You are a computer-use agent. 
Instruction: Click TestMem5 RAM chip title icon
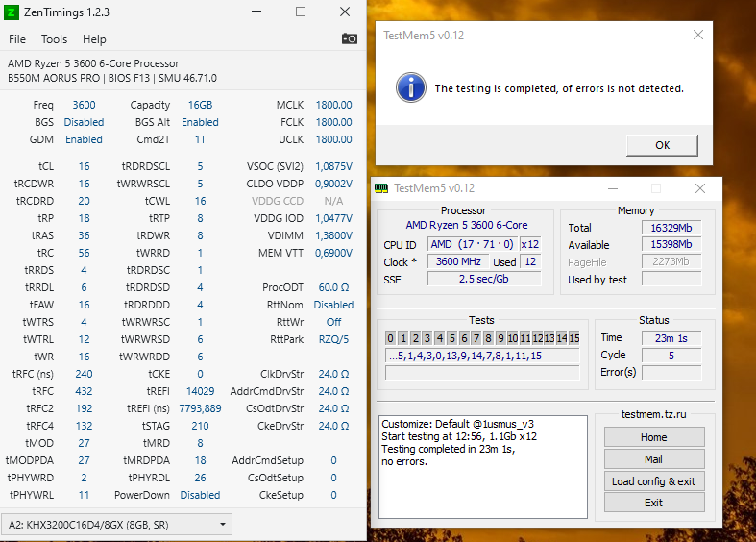point(381,188)
